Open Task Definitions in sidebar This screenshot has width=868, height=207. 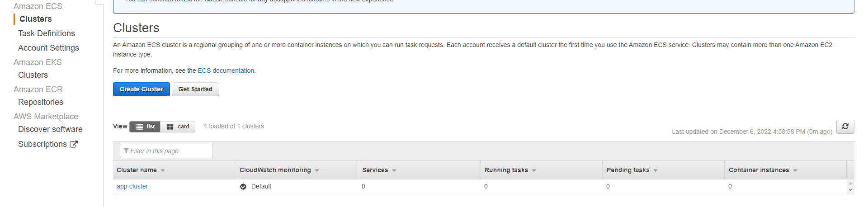47,33
